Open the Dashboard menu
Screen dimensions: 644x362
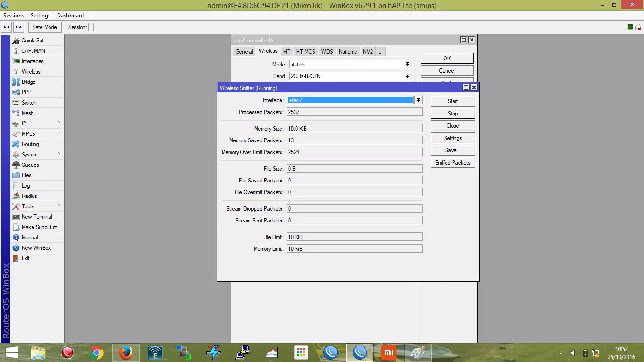[70, 16]
